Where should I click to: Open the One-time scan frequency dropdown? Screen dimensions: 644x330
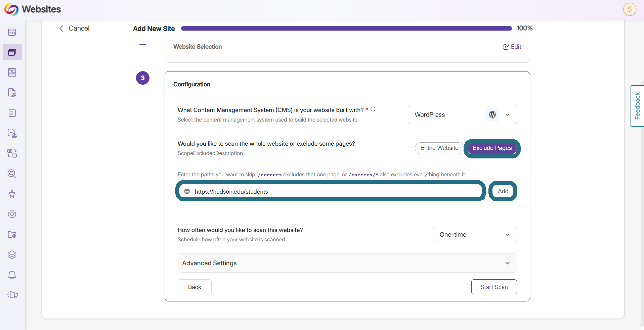pyautogui.click(x=475, y=234)
